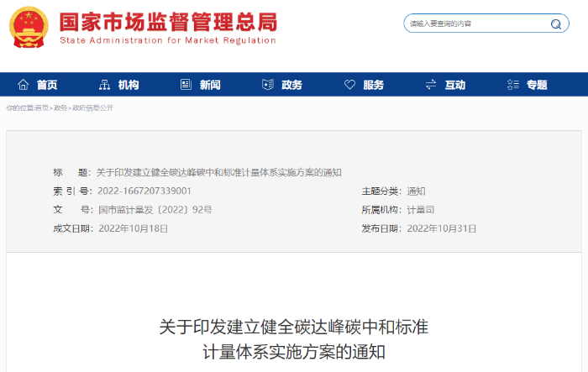The height and width of the screenshot is (372, 588).
Task: Select 政务 in the navigation bar
Action: (x=292, y=85)
